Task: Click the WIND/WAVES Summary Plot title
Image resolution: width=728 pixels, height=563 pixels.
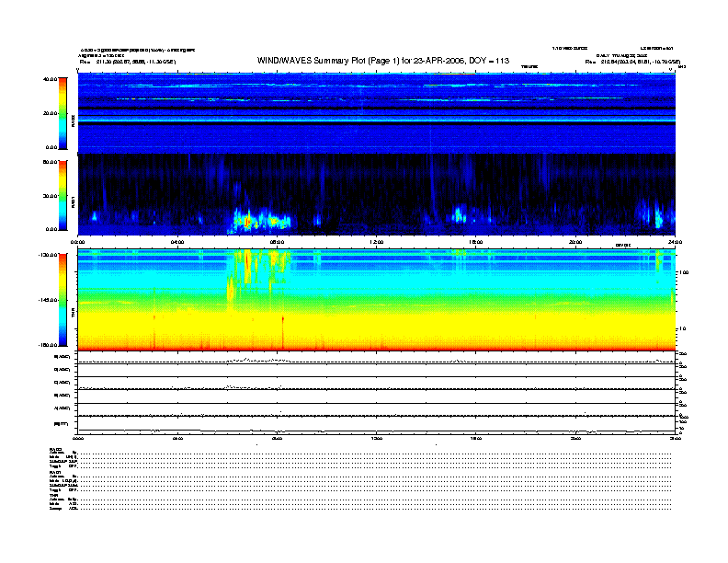Action: (x=383, y=61)
